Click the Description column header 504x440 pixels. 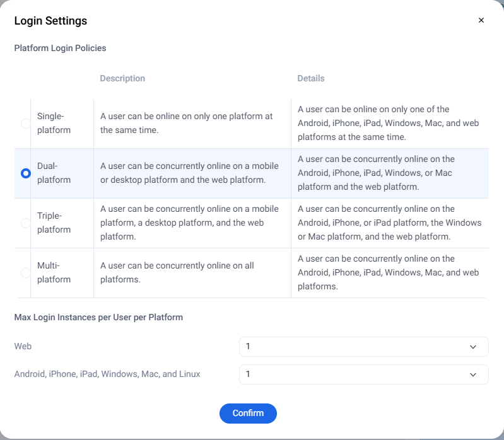122,79
